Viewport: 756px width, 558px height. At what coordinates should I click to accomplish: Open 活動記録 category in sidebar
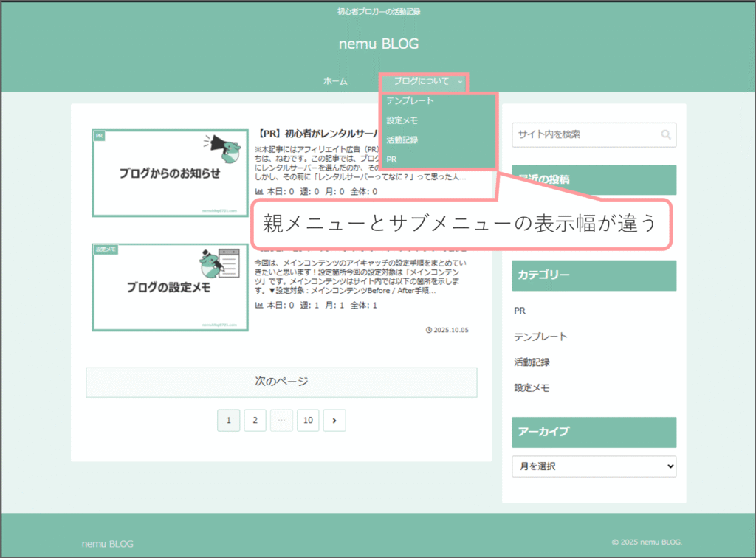(x=532, y=362)
